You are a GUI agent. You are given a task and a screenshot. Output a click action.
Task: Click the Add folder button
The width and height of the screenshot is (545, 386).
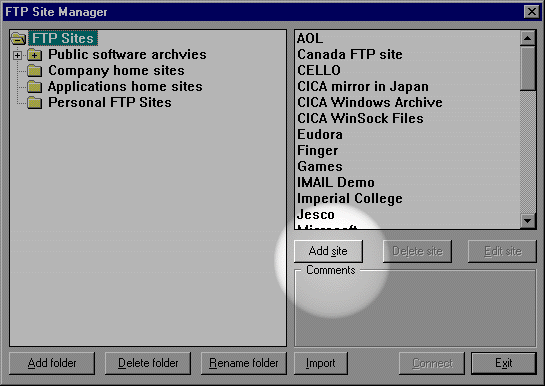(x=52, y=363)
